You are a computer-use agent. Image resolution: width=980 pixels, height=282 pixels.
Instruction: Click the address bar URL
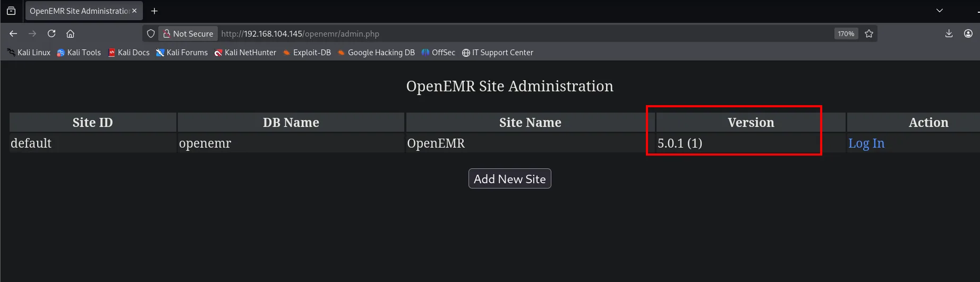click(x=300, y=33)
